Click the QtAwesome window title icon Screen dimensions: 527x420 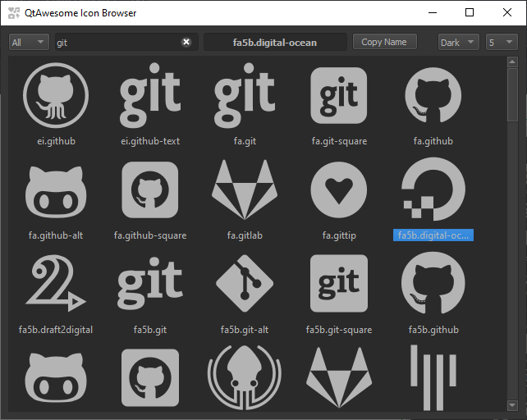[x=14, y=13]
